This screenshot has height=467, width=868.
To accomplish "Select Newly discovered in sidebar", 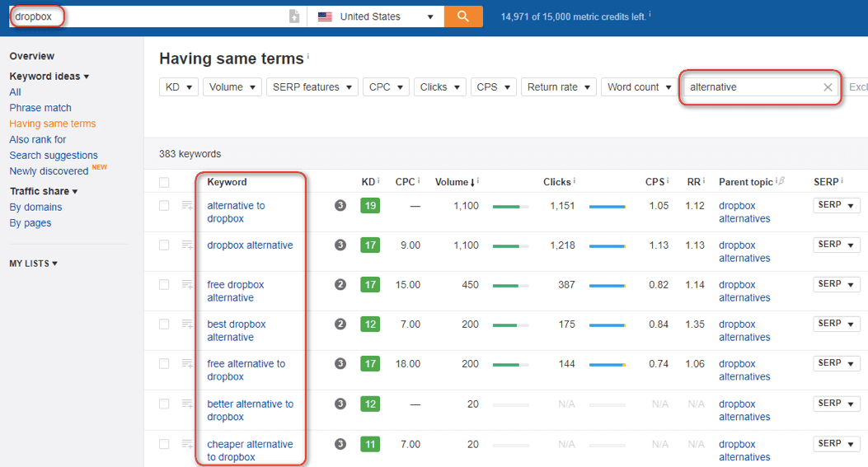I will pos(49,171).
